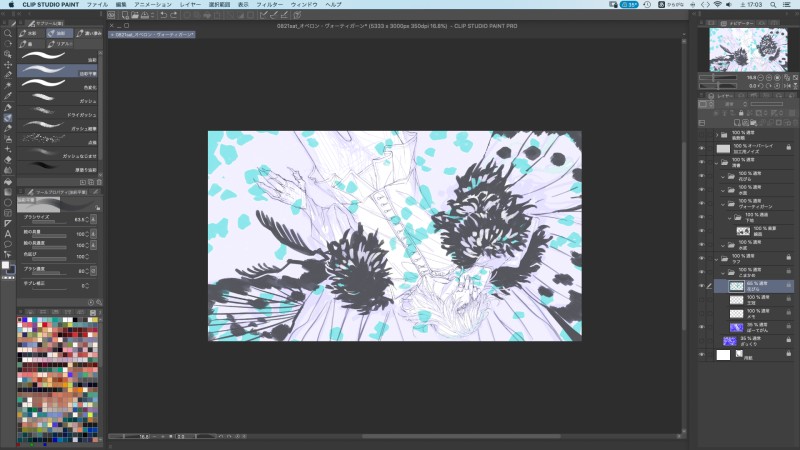800x450 pixels.
Task: Select the Eraser tool
Action: point(8,160)
